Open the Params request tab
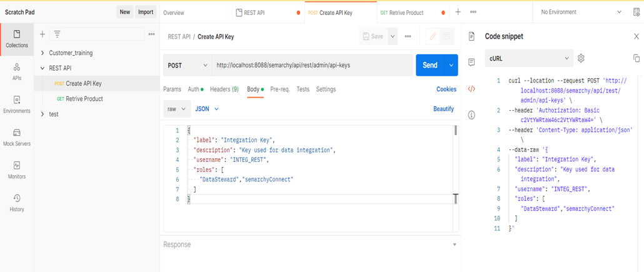The width and height of the screenshot is (644, 272). click(x=172, y=89)
